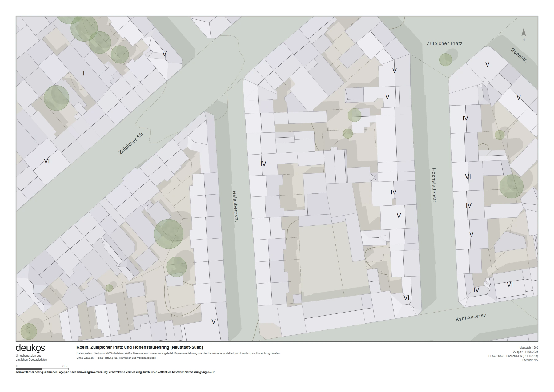This screenshot has height=392, width=554.
Task: Select the Zülpicher Platz label
Action: [x=444, y=43]
